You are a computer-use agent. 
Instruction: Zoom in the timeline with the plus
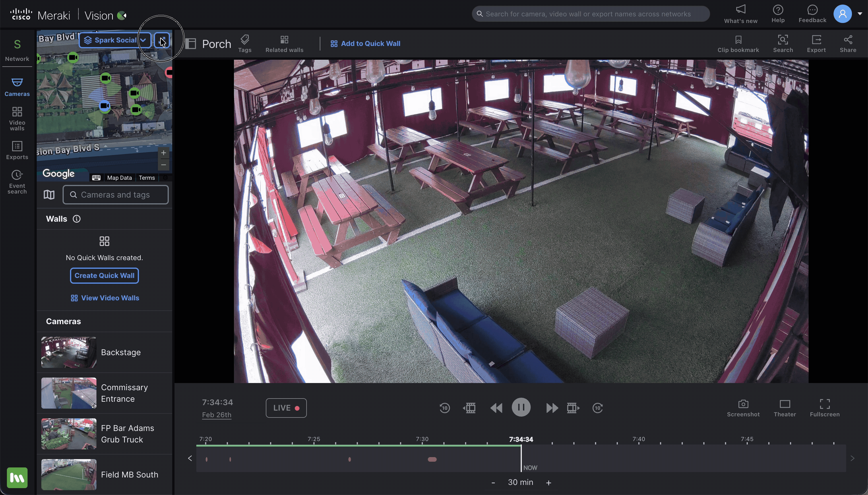(548, 482)
